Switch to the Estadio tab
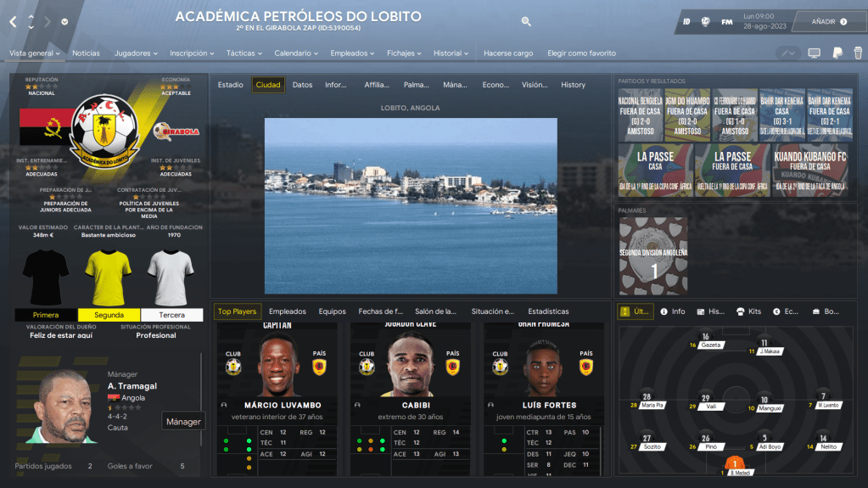Screen dimensions: 868x488 [230, 85]
